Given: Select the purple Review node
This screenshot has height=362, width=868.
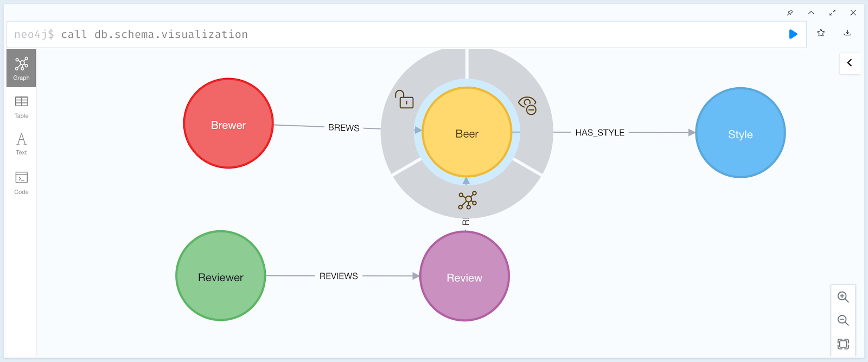Looking at the screenshot, I should [464, 276].
